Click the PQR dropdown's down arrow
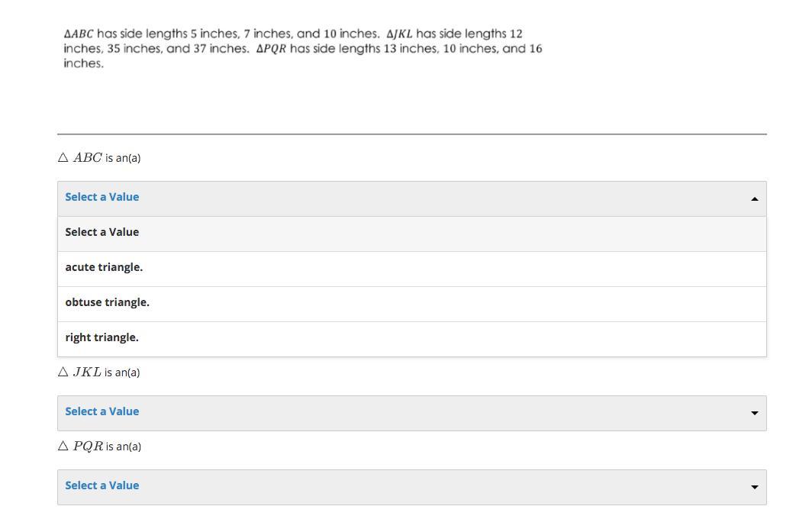 pos(754,487)
